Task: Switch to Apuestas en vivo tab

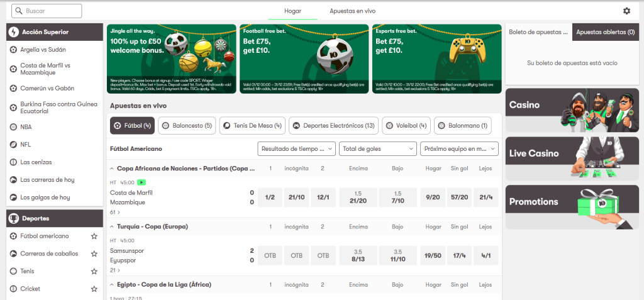Action: click(352, 11)
